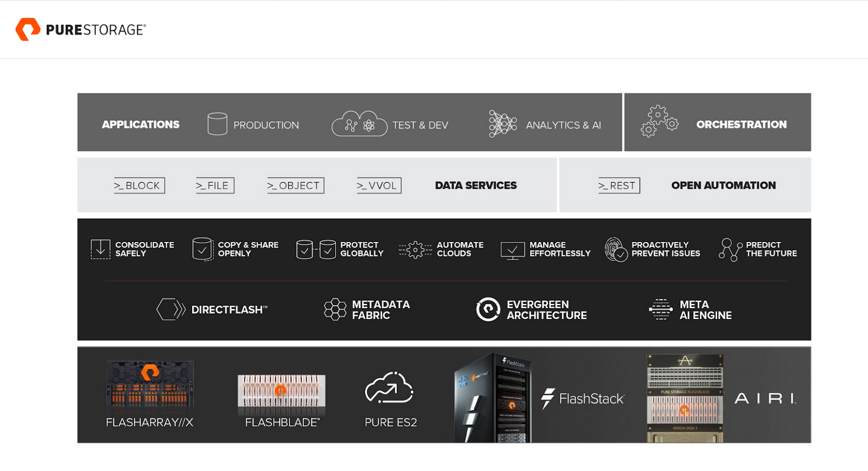Click the Orchestration gears icon

click(659, 121)
